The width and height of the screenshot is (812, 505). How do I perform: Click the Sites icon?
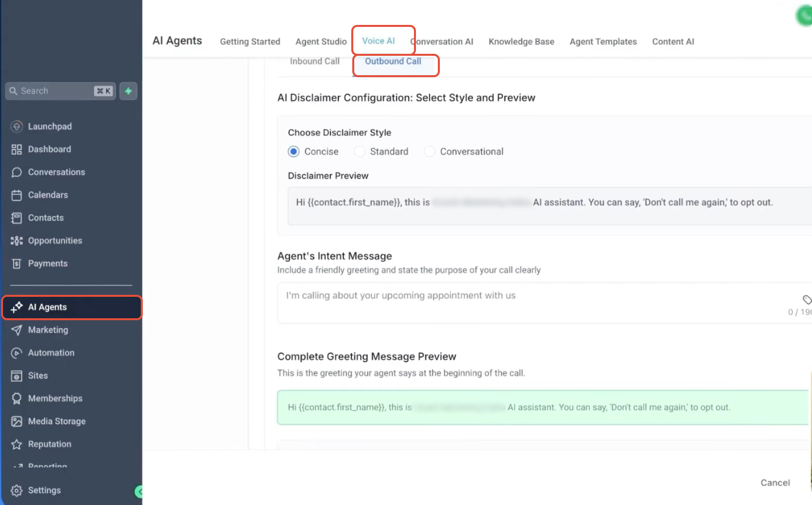(x=17, y=376)
